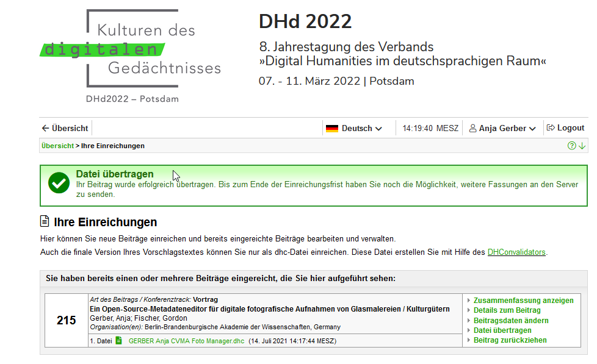Click the DHd 2022 title text
This screenshot has width=597, height=364.
pyautogui.click(x=305, y=21)
